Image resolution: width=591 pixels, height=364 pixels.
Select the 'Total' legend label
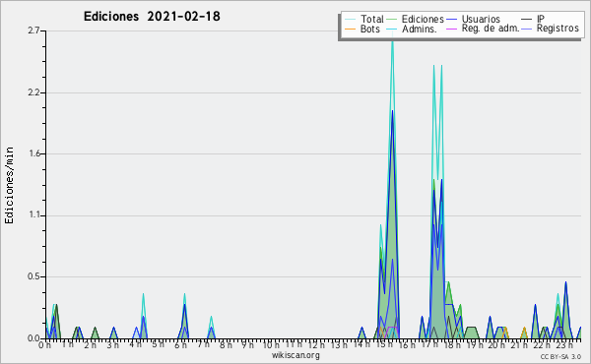coord(371,19)
